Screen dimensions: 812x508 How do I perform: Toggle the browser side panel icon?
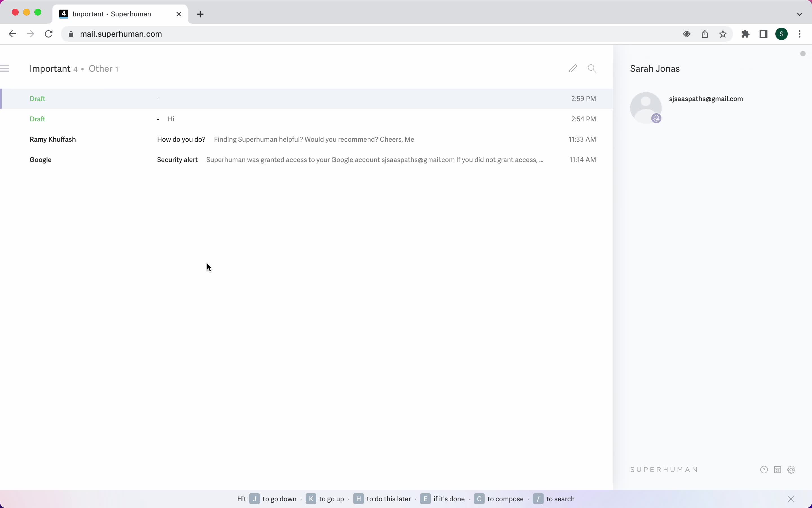[x=764, y=34]
